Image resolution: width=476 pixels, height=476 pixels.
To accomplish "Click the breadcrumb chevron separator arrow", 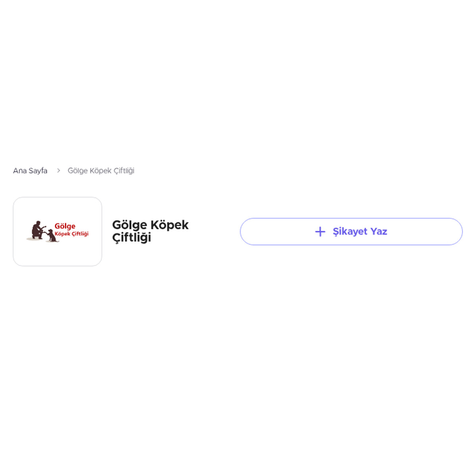I will [x=58, y=171].
